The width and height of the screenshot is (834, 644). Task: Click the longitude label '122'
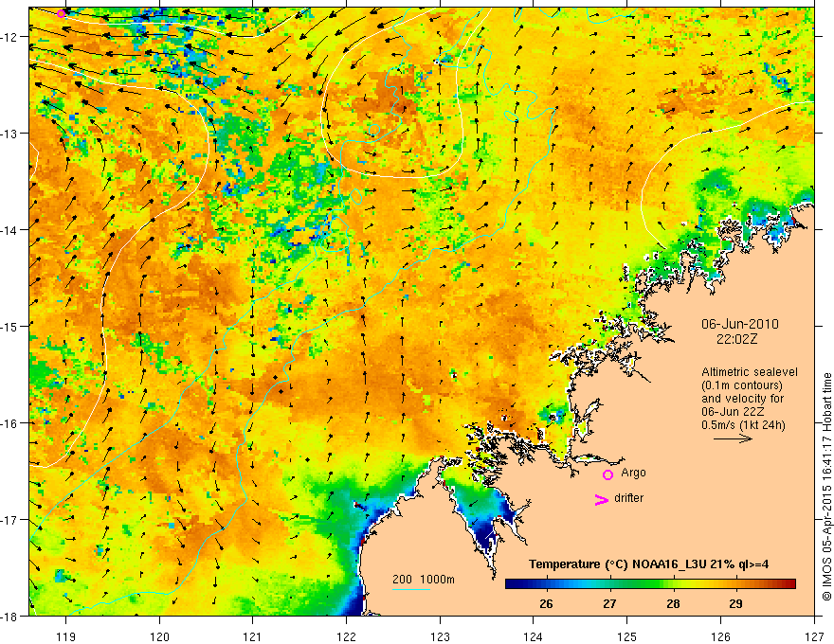click(x=346, y=636)
